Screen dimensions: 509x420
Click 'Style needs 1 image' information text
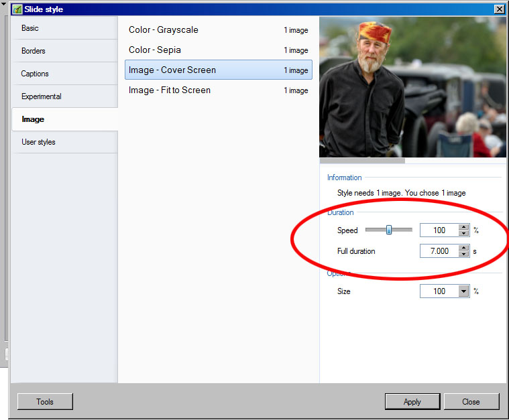401,193
